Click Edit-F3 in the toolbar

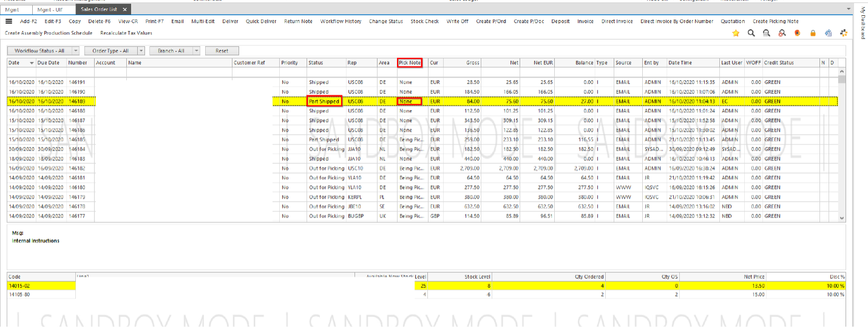[52, 21]
